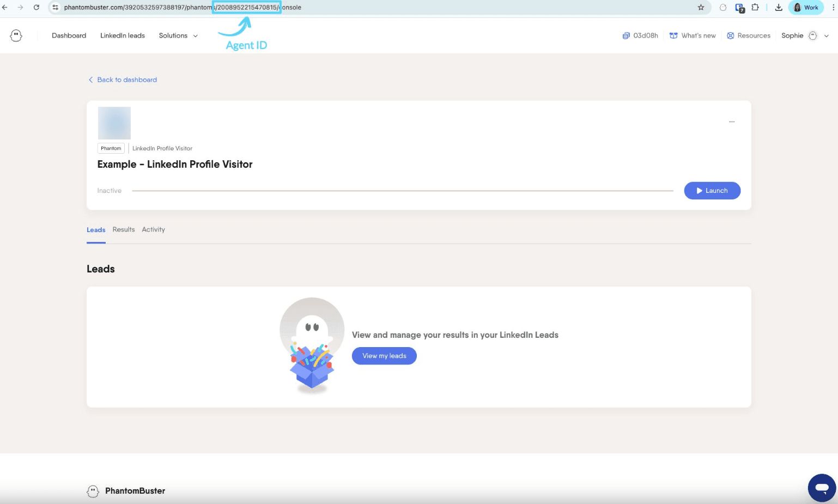The height and width of the screenshot is (504, 838).
Task: Expand the Solutions dropdown menu
Action: click(x=178, y=35)
